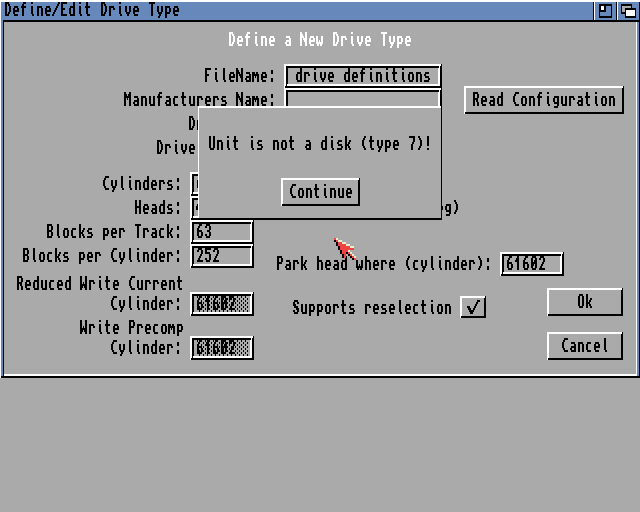The height and width of the screenshot is (512, 640).
Task: Click the 'Define a New Drive Type' heading
Action: coord(319,40)
